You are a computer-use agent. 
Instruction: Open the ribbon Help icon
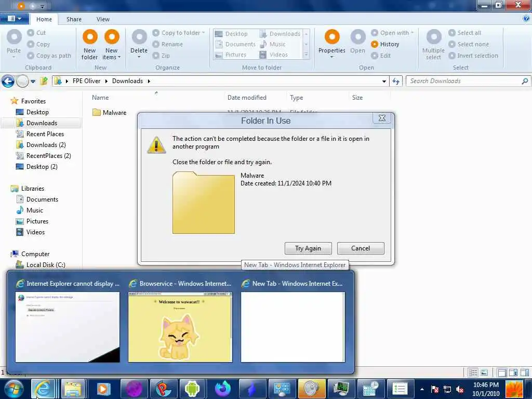click(x=526, y=19)
